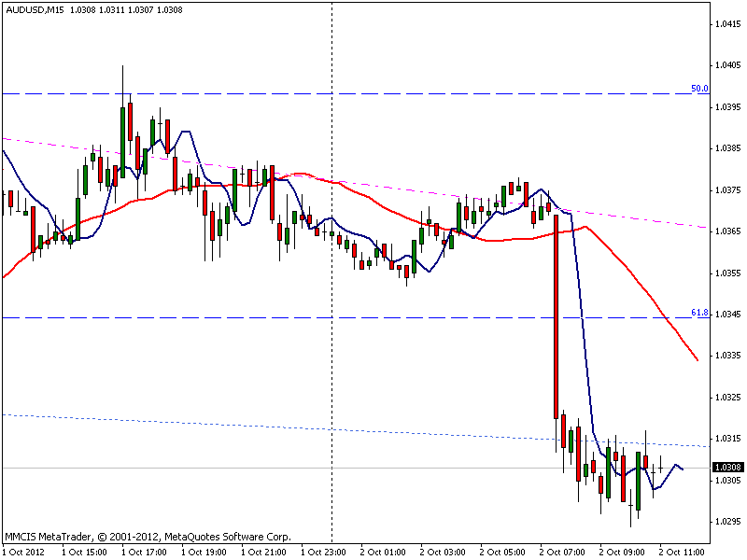Click the current price tag 1.0308
Viewport: 747px width, 560px height.
728,468
